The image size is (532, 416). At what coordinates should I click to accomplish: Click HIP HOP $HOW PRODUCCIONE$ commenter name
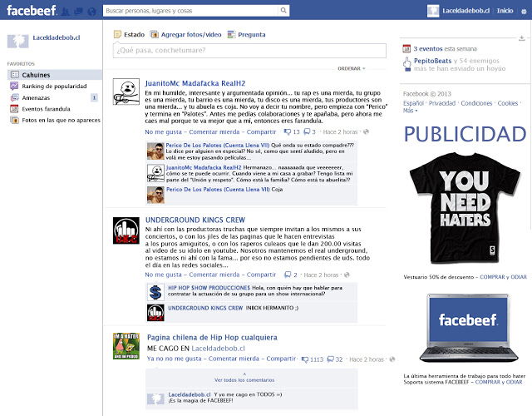click(209, 288)
